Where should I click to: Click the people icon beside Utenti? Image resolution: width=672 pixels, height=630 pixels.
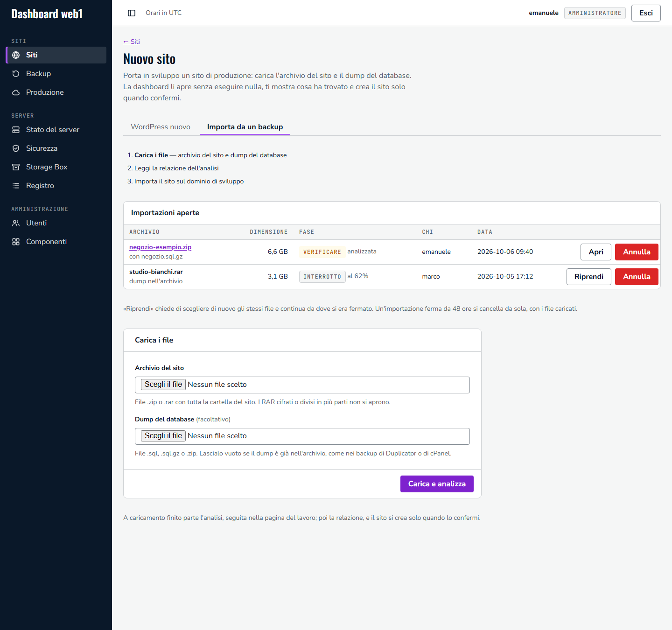pyautogui.click(x=16, y=223)
